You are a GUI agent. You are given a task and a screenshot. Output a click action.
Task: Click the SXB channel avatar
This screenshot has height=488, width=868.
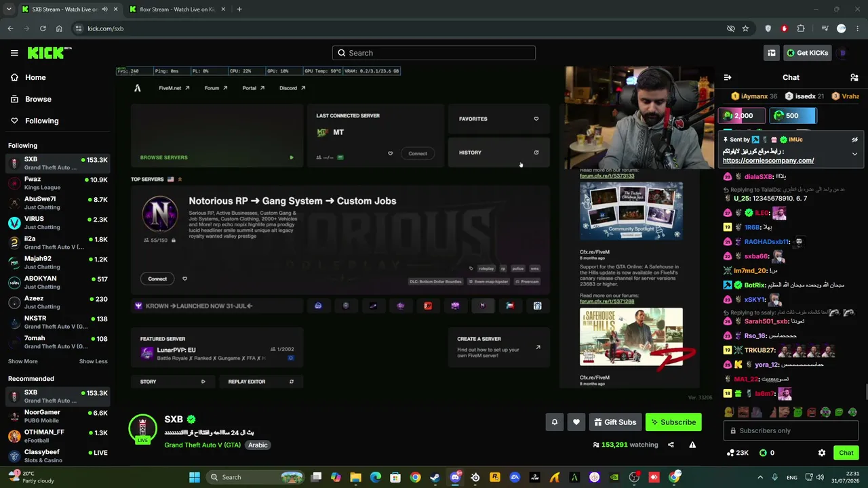tap(142, 428)
